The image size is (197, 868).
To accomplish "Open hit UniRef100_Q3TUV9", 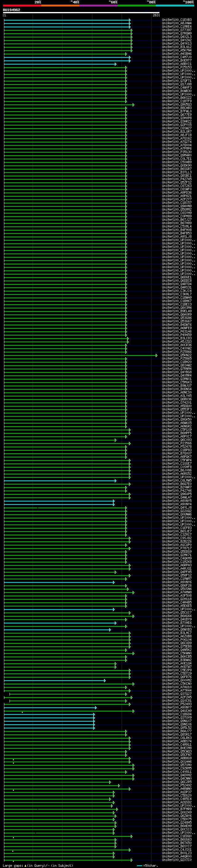I will (x=177, y=718).
